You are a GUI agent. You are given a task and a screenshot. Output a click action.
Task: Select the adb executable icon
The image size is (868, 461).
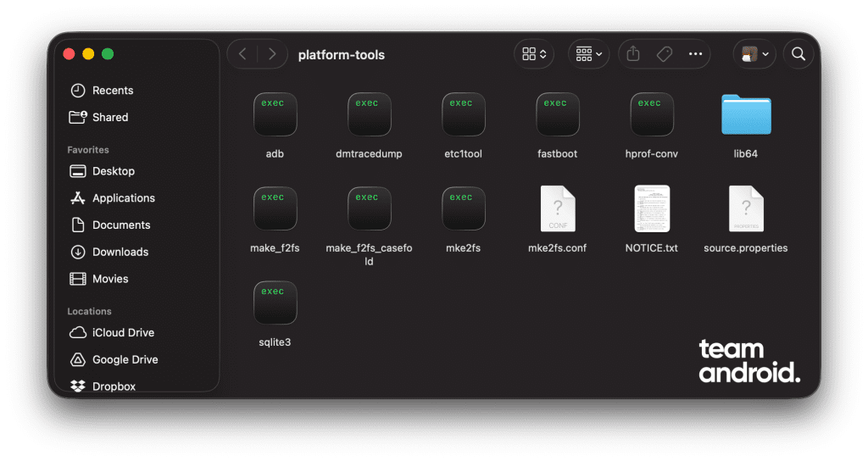click(x=275, y=114)
